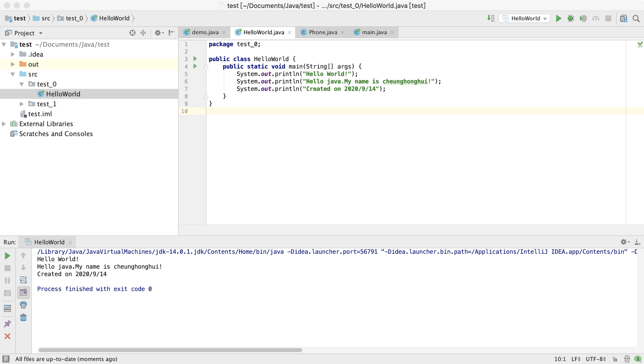Close the main.java tab

click(x=392, y=33)
